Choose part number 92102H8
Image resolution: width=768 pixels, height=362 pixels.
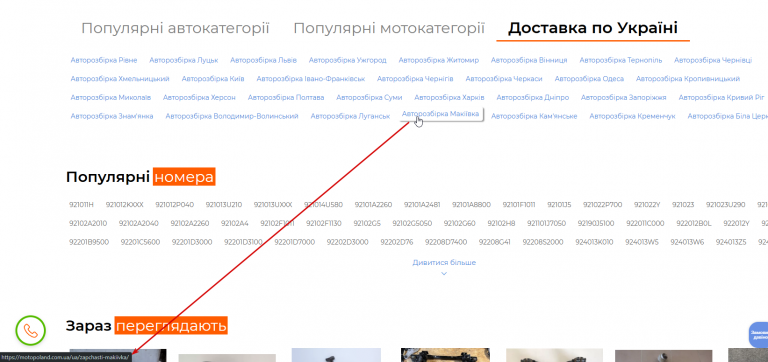[501, 223]
